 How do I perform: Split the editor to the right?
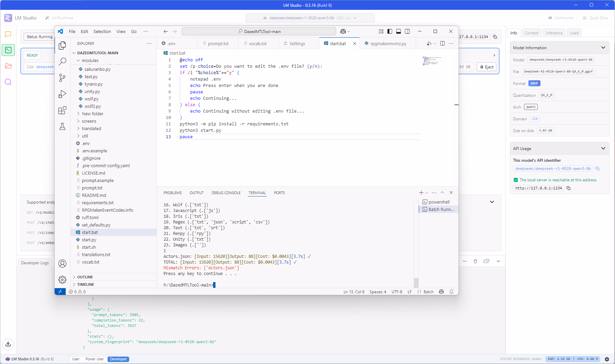point(442,43)
